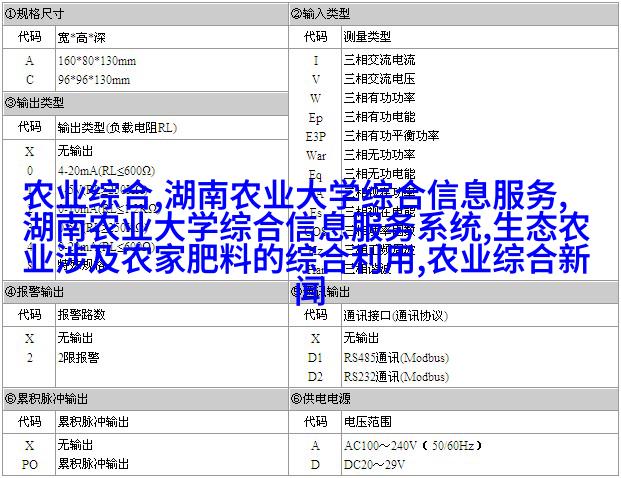The image size is (621, 478).
Task: Select code D2 in the communication table
Action: pos(316,376)
